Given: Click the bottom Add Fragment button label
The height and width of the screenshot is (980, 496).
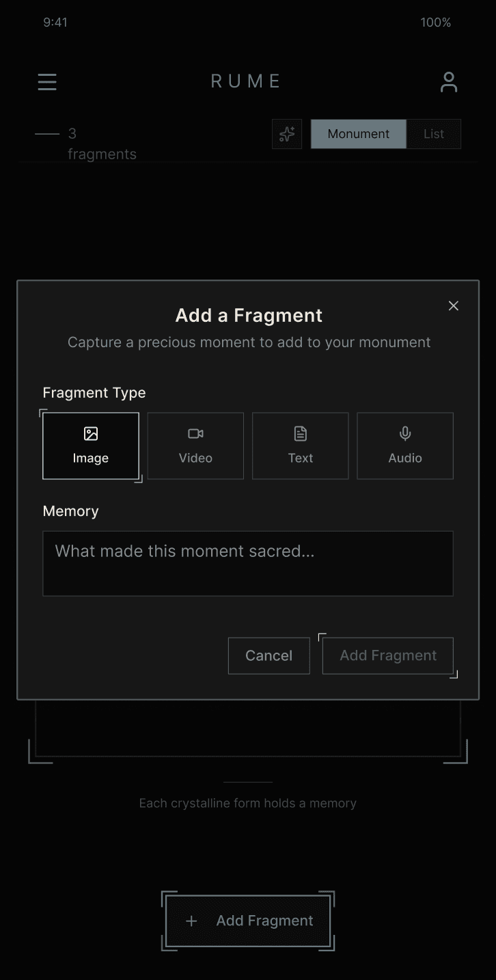Looking at the screenshot, I should pos(264,921).
